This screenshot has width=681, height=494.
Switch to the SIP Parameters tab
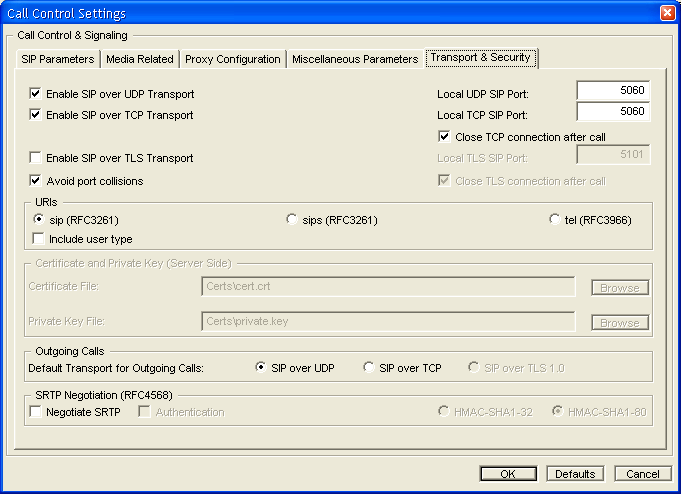58,59
